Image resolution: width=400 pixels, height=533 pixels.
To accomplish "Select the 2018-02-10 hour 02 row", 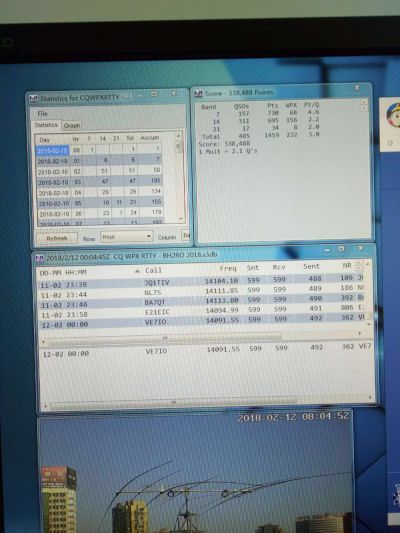I will point(100,171).
